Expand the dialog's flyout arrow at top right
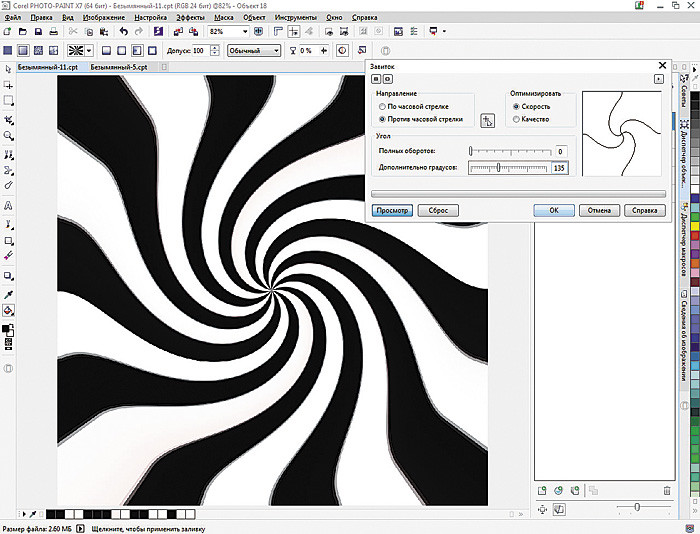Viewport: 700px width, 534px height. tap(658, 78)
